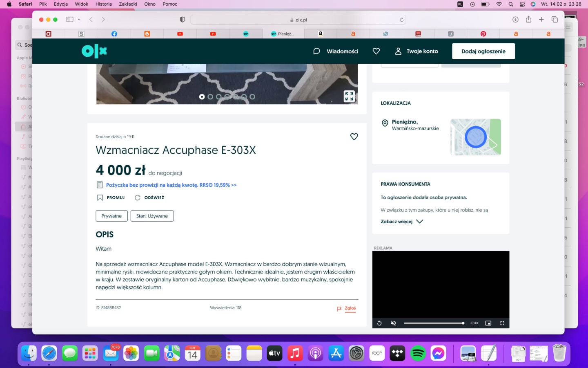Reload the olx.pl page
The image size is (588, 368).
click(402, 20)
